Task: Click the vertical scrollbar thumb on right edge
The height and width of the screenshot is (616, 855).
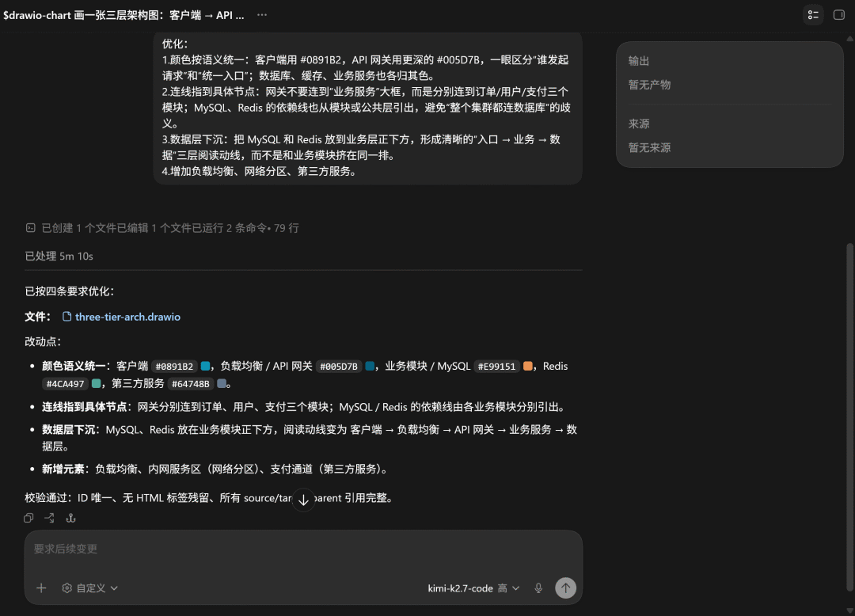Action: pos(849,416)
